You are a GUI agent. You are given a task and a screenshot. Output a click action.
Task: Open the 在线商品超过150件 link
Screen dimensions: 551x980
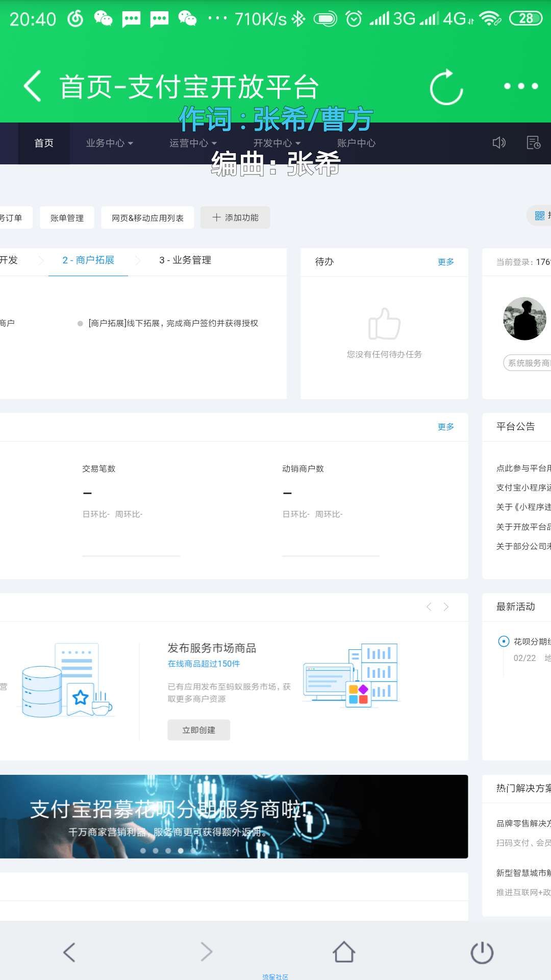pos(204,664)
